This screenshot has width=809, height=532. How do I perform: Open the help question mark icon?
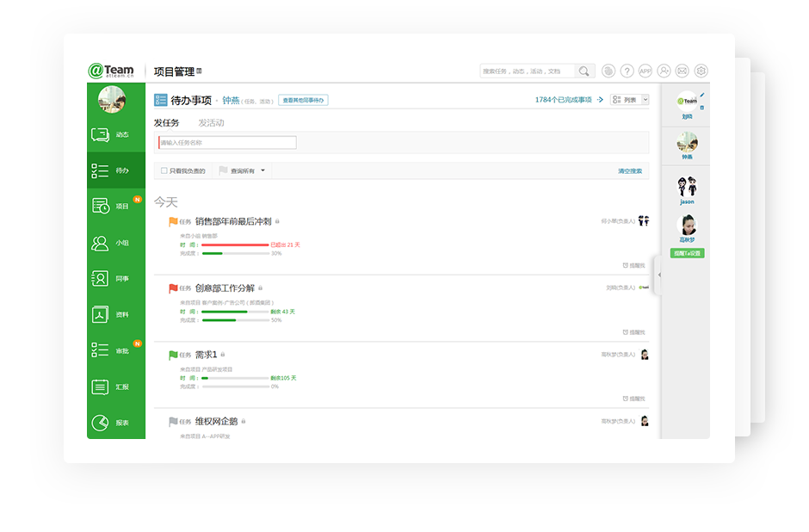coord(627,71)
